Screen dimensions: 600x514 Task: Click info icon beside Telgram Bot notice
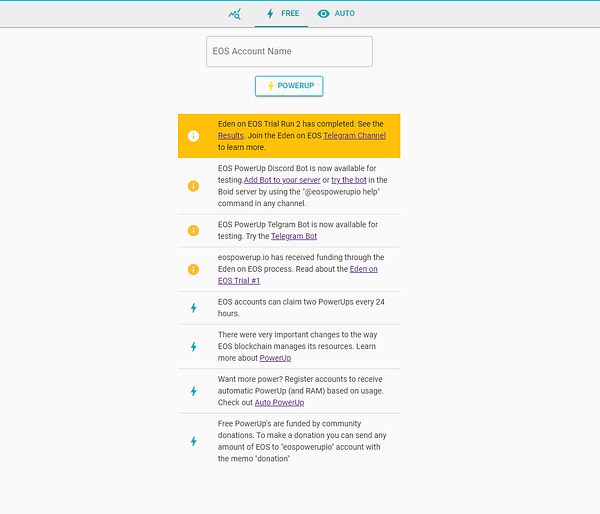(x=193, y=230)
